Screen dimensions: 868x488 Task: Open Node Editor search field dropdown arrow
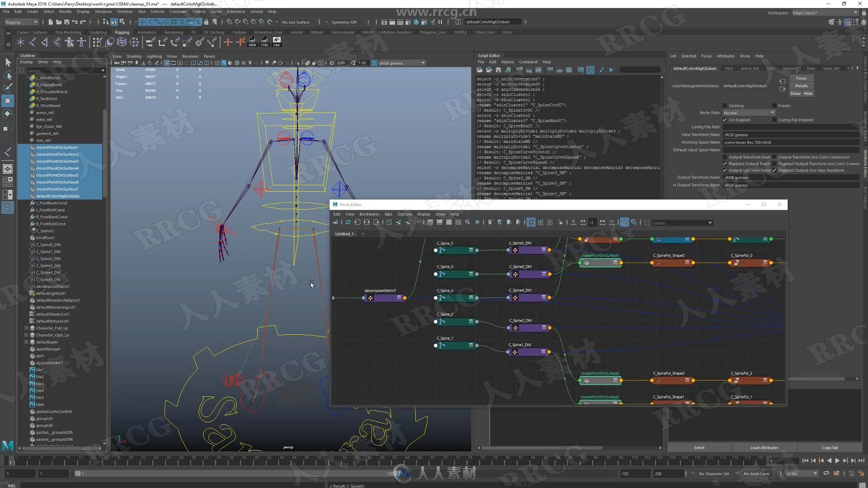click(x=710, y=223)
